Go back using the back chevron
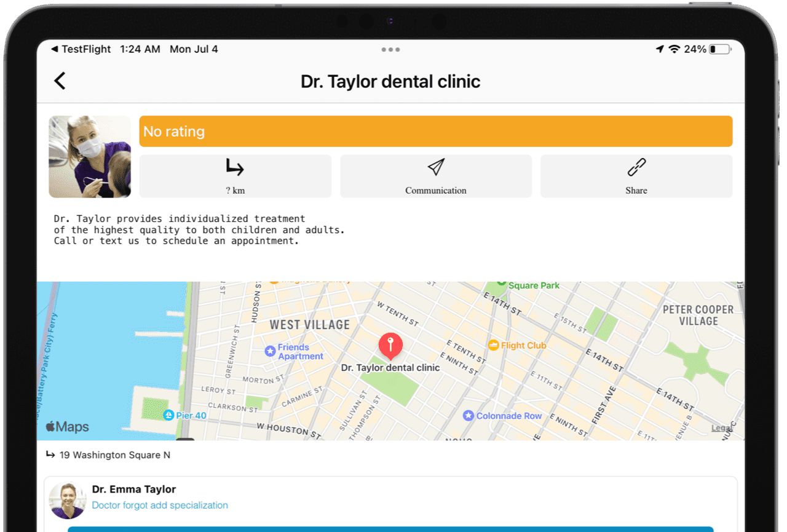Viewport: 787px width, 532px height. coord(60,81)
